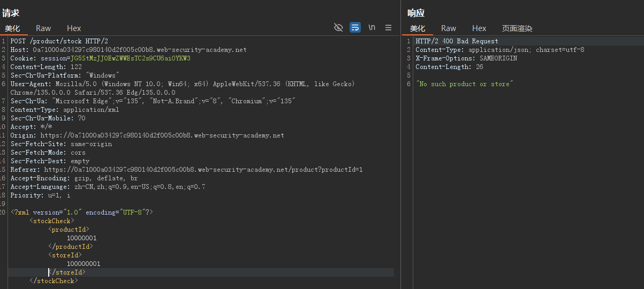Screen dimensions: 644x289
Task: Click the XML declaration line
Action: point(82,212)
